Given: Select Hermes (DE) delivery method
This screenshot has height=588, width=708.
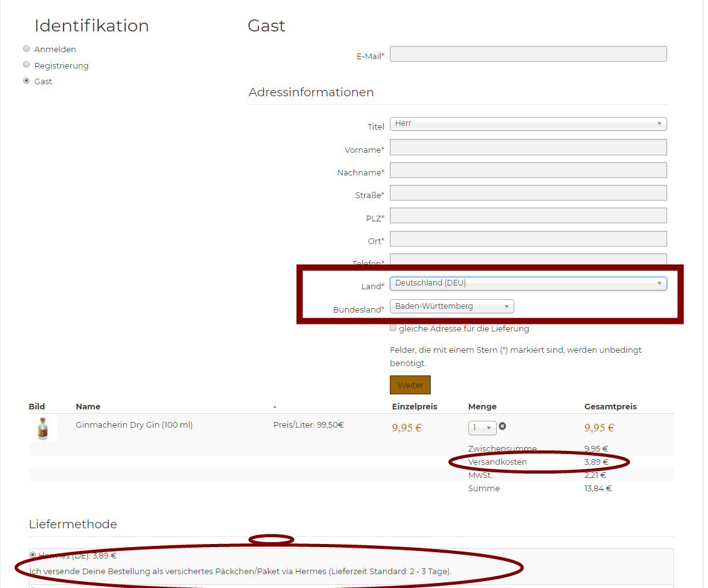Looking at the screenshot, I should (33, 555).
